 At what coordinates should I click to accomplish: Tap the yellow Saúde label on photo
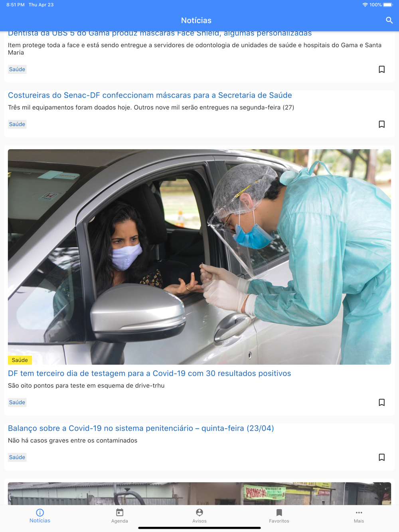(x=20, y=360)
